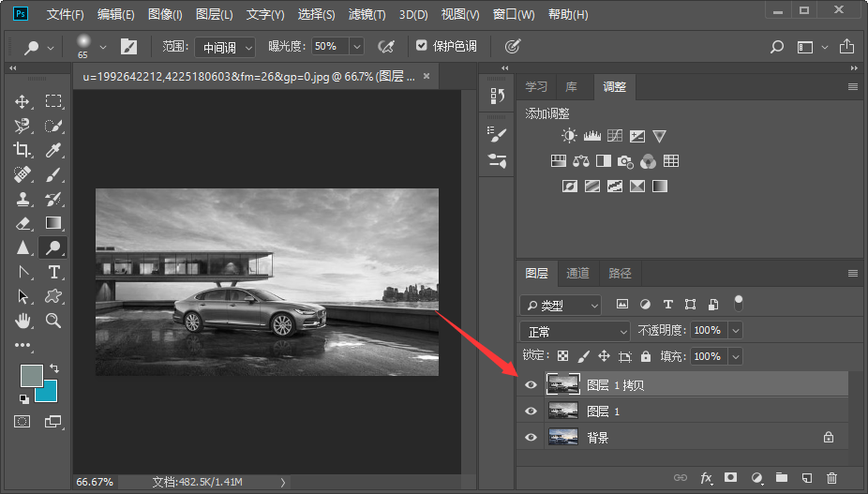Toggle Quick Mask mode
Screen dimensions: 868x494
(22, 422)
